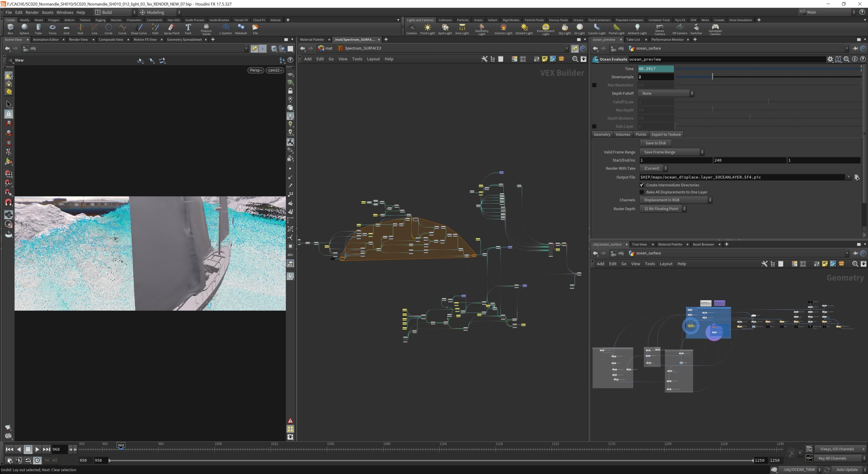The image size is (868, 474).
Task: Select the L-System shelf tool
Action: click(225, 29)
